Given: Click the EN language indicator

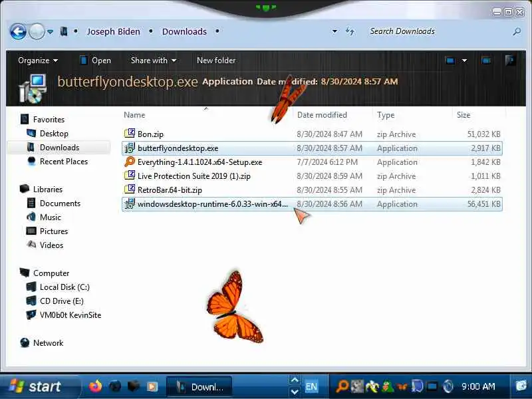Looking at the screenshot, I should click(x=311, y=387).
